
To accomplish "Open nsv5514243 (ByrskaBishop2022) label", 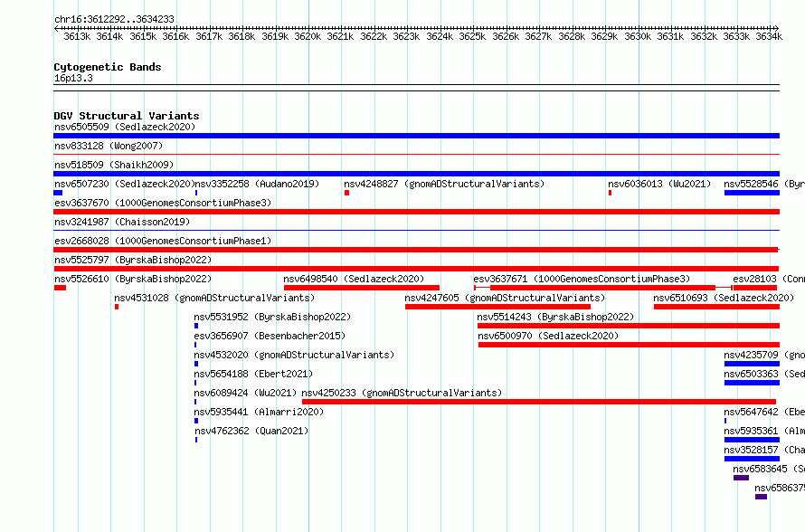I will click(x=555, y=317).
